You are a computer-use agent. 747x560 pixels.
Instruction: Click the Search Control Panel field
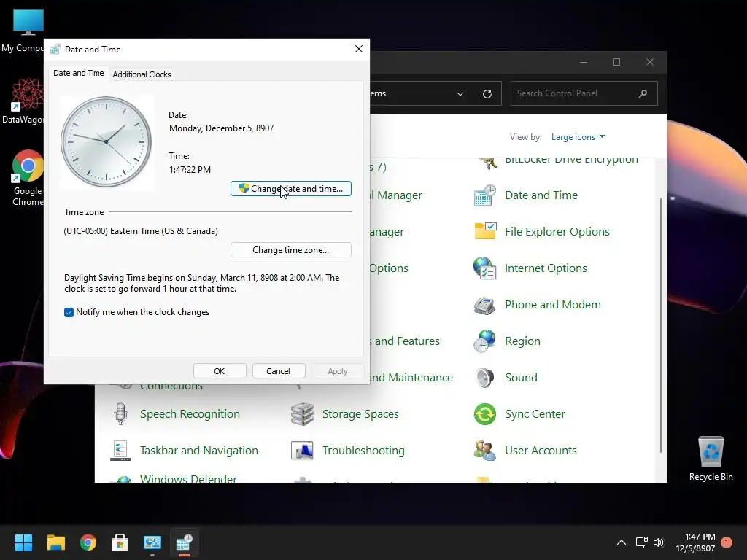584,93
